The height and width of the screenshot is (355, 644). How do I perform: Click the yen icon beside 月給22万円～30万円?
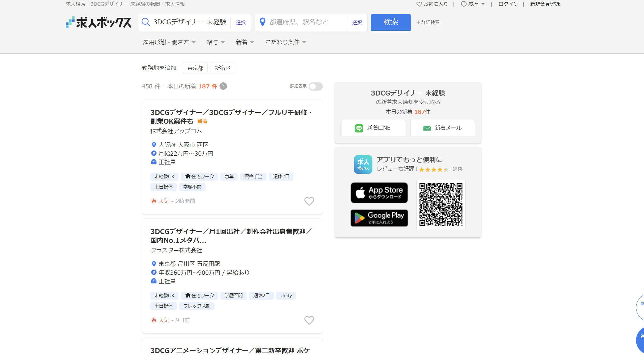(154, 153)
